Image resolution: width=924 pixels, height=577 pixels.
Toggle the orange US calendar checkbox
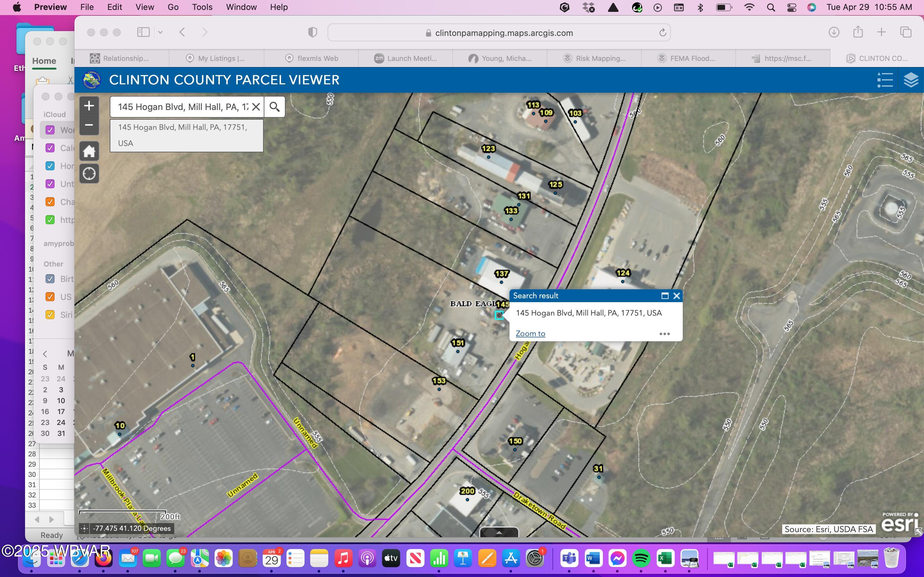point(50,297)
